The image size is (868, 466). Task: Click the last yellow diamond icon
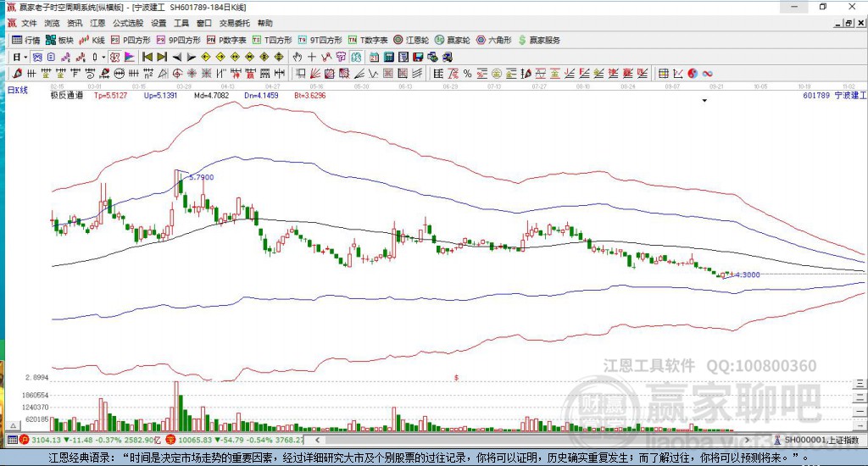(x=279, y=57)
